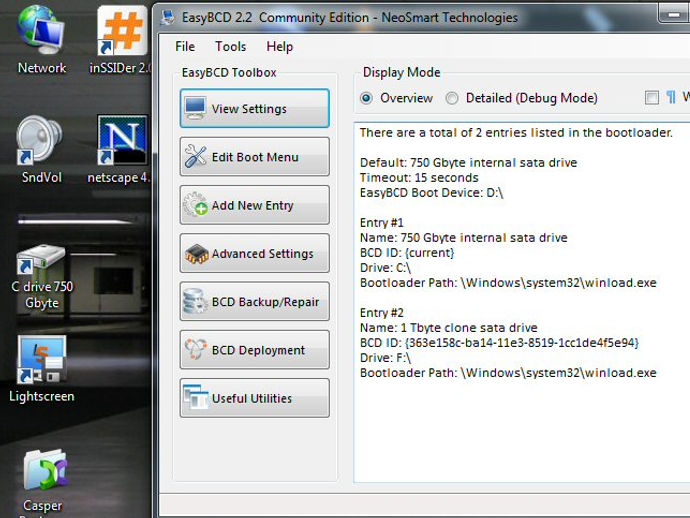Minimize the EasyBCD window
Image resolution: width=690 pixels, height=518 pixels.
(x=673, y=15)
